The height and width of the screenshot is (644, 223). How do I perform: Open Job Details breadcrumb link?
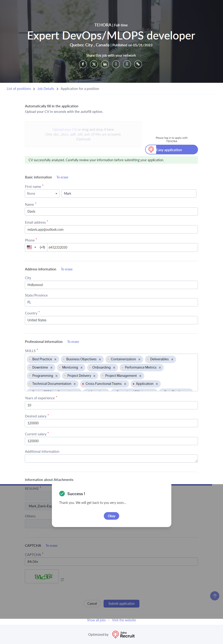pos(45,89)
